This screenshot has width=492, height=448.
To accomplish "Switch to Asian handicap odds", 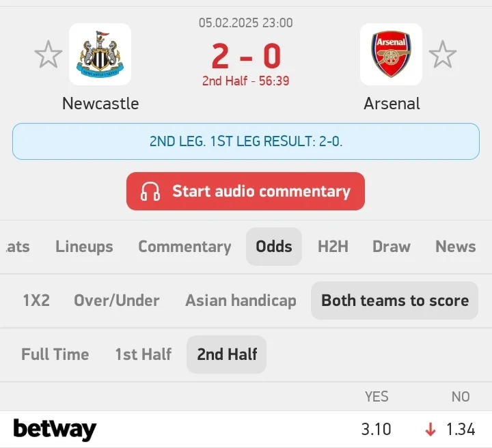I will click(x=241, y=300).
